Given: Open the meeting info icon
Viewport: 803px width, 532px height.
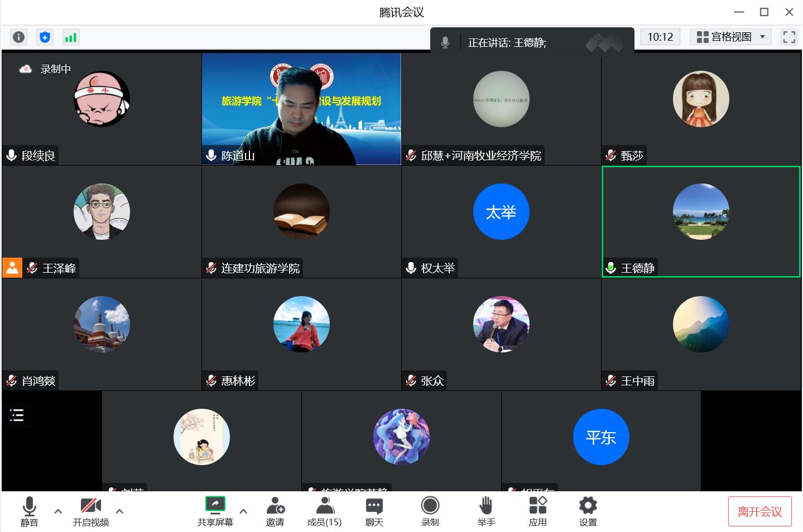Looking at the screenshot, I should click(18, 37).
